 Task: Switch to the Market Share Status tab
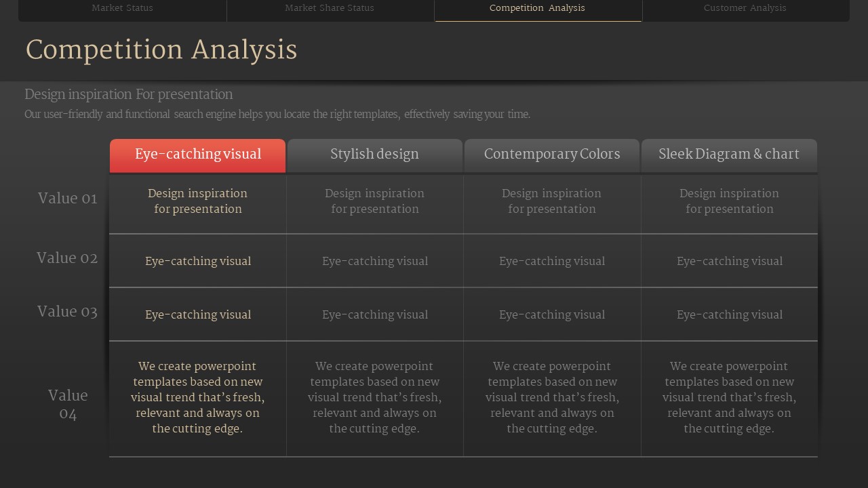click(330, 8)
